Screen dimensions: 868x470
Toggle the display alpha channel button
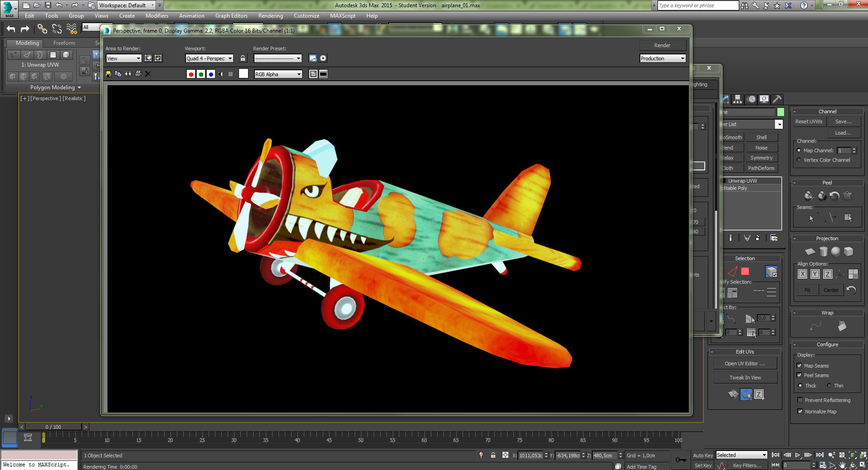pyautogui.click(x=221, y=74)
